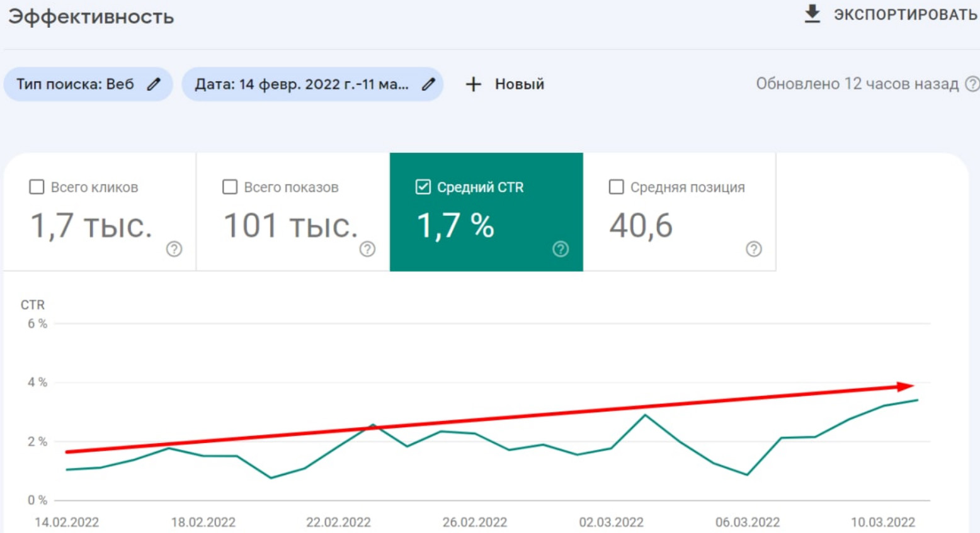Click the CTR line's first data point

click(x=67, y=469)
